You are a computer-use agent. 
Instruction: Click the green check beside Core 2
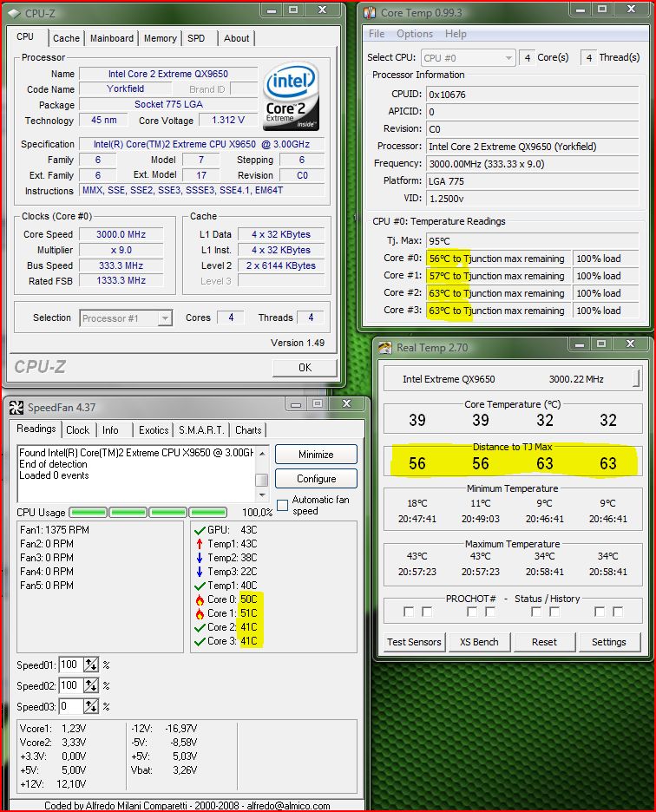200,627
